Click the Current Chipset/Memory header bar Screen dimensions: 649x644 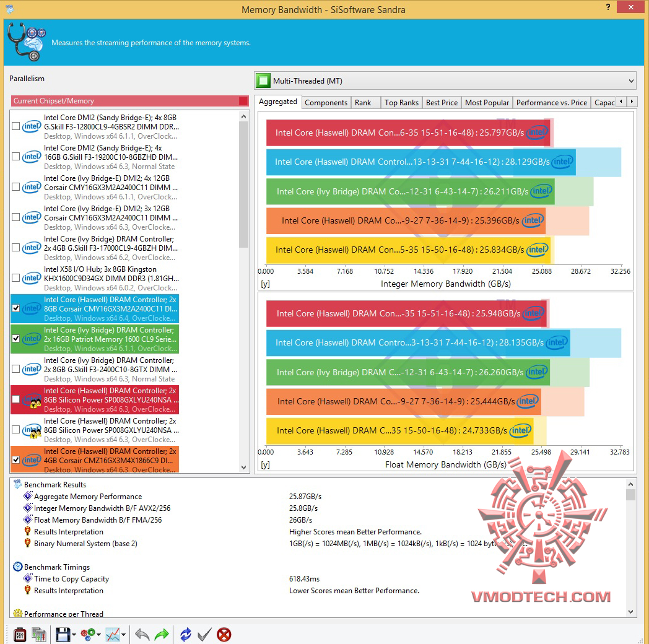pos(129,100)
